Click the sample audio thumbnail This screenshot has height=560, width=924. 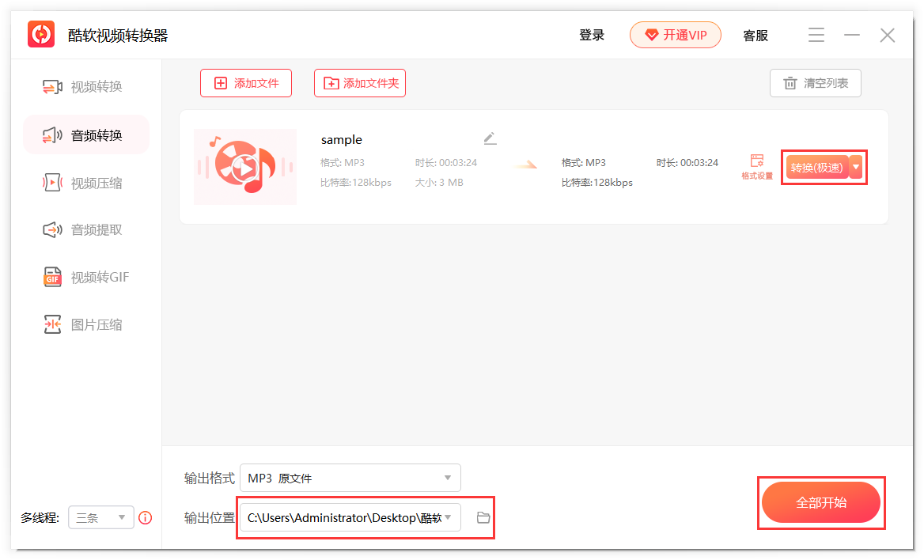pyautogui.click(x=245, y=167)
